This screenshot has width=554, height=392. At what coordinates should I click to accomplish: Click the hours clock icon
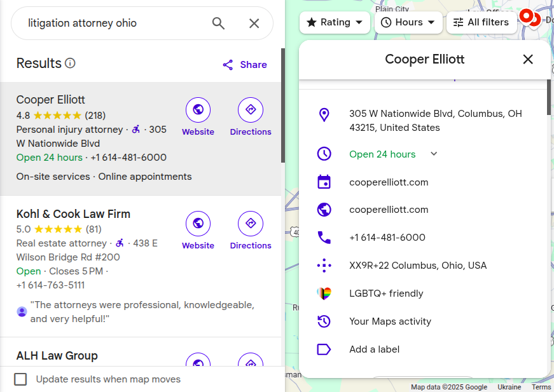point(324,154)
